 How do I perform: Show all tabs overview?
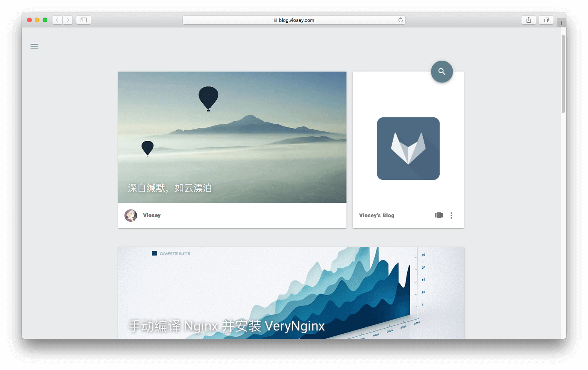pyautogui.click(x=546, y=20)
